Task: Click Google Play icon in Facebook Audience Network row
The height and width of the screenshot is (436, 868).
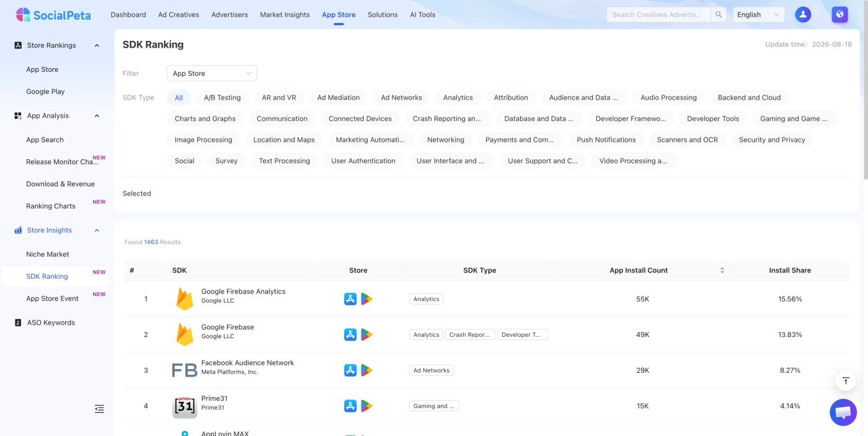Action: click(366, 370)
